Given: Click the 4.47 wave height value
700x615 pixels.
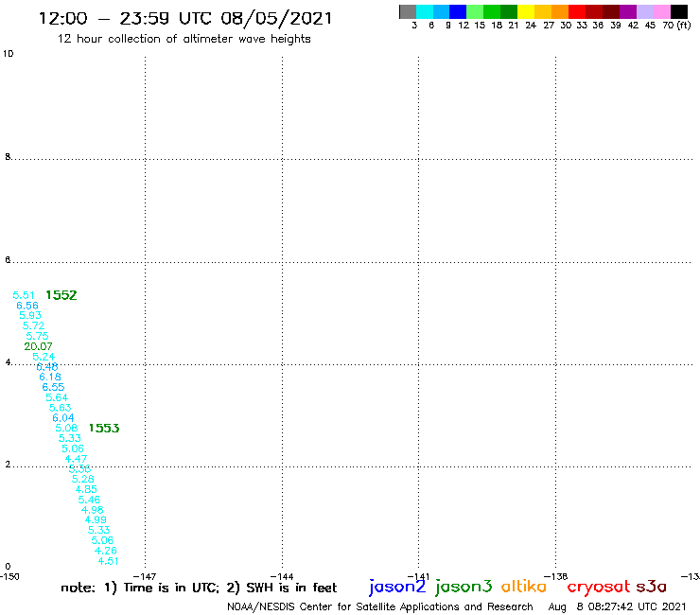Looking at the screenshot, I should coord(76,459).
